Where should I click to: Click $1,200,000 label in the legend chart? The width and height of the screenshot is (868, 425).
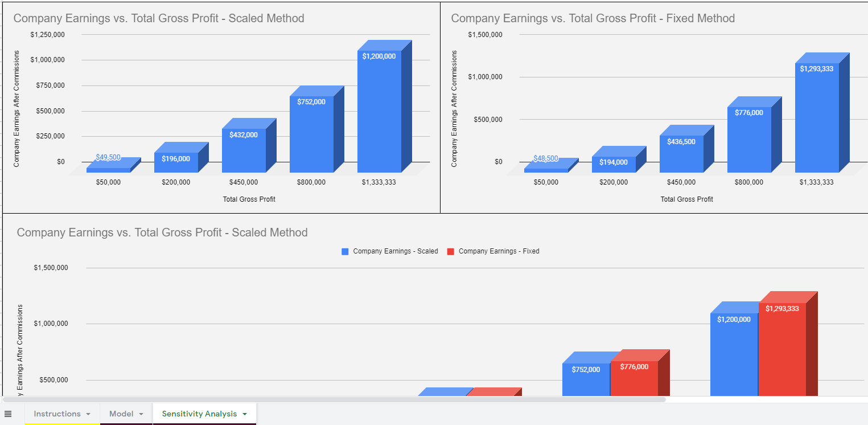point(734,320)
